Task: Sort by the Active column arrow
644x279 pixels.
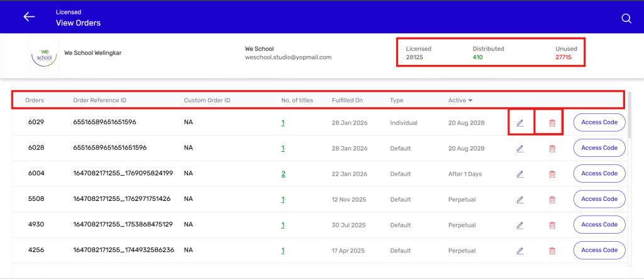Action: pyautogui.click(x=470, y=101)
